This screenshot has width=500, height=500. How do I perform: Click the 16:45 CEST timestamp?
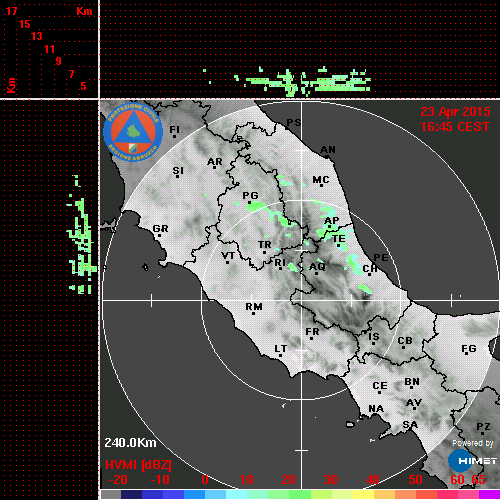[x=455, y=127]
